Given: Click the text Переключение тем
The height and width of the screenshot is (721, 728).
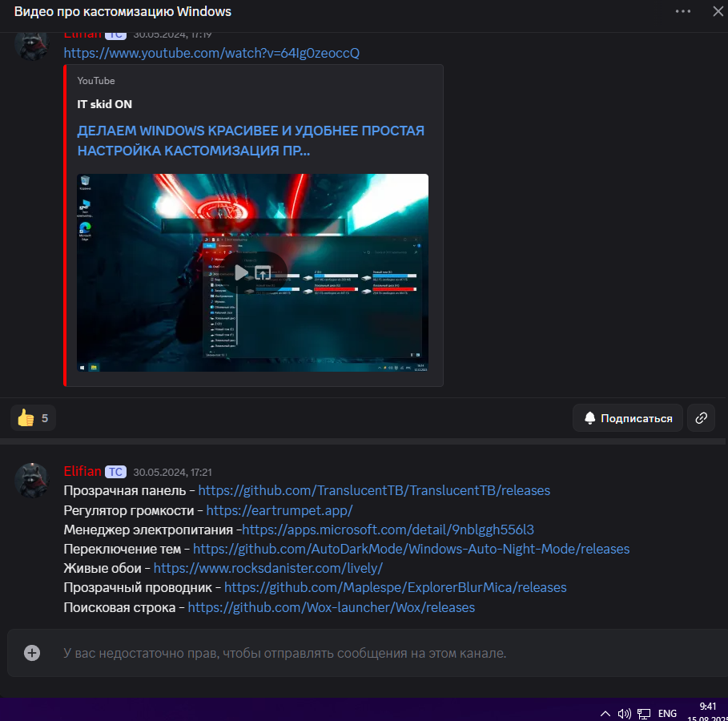Looking at the screenshot, I should (x=122, y=549).
